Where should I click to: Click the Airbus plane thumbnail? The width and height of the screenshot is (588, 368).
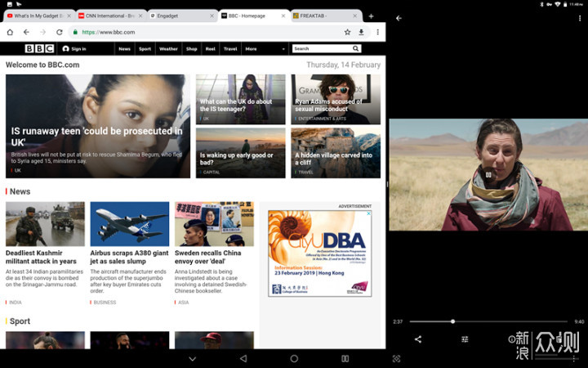click(x=129, y=224)
